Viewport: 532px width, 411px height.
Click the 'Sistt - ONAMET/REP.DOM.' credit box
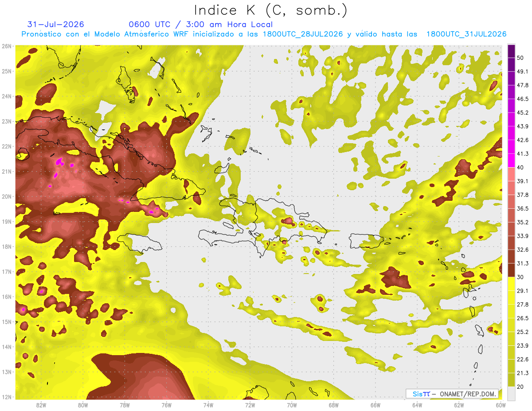click(452, 394)
